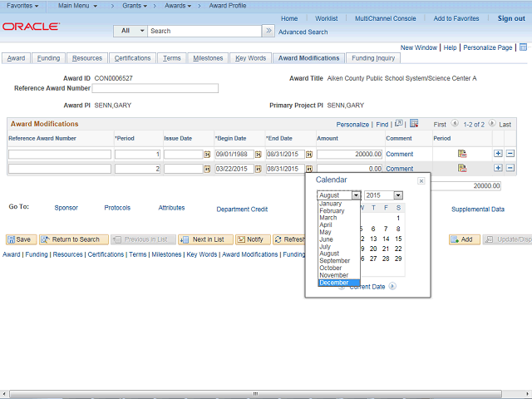
Task: Click the End Date calendar icon in row 1
Action: (x=309, y=155)
